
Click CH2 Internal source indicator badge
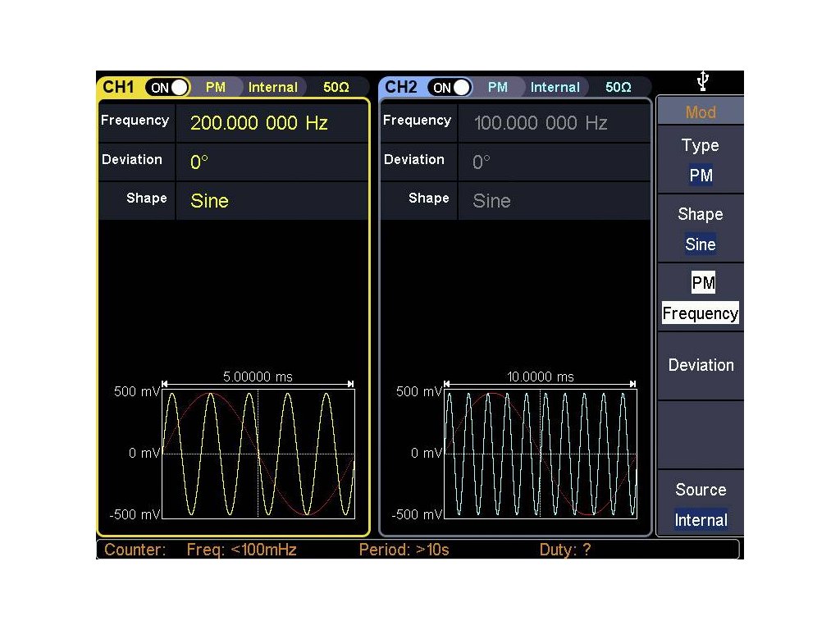pos(555,87)
